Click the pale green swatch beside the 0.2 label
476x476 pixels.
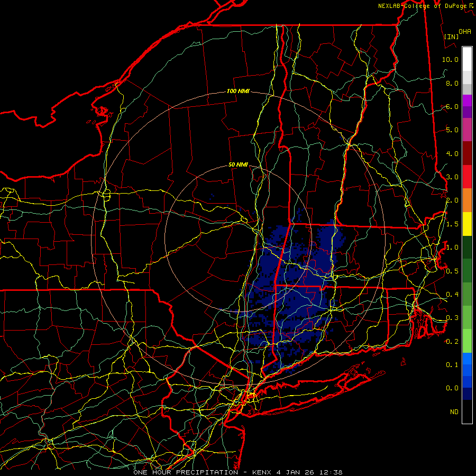coord(467,341)
